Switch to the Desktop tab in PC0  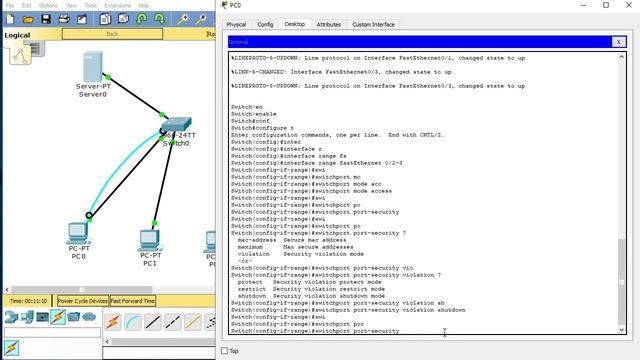(x=295, y=24)
